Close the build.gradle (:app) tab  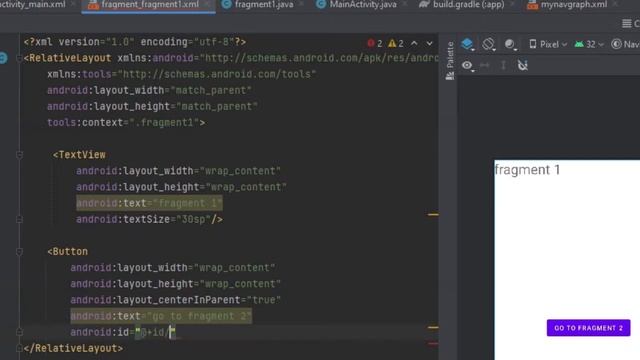point(513,5)
